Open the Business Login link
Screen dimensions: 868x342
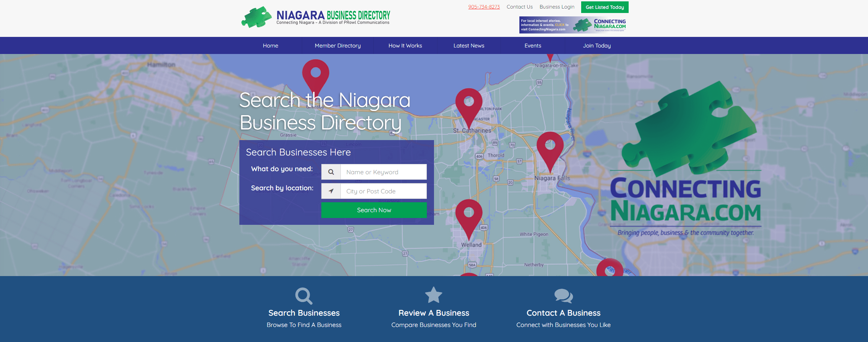coord(557,7)
